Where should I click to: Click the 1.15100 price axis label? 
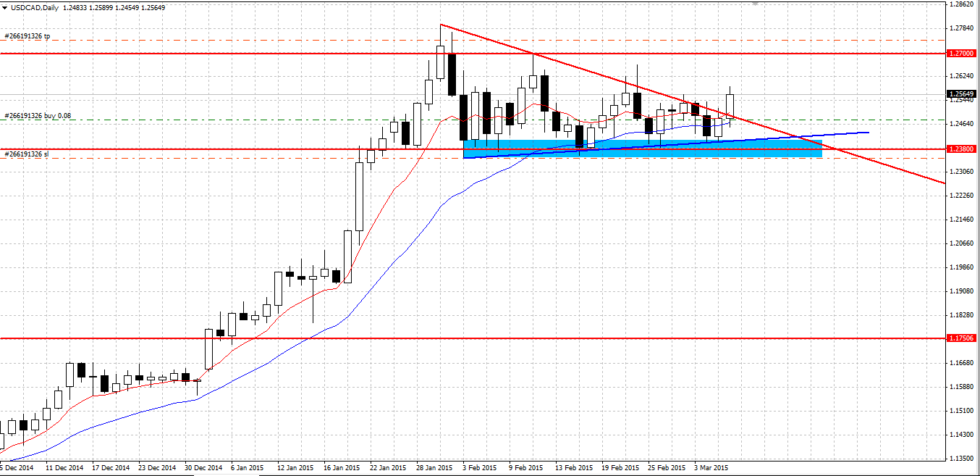(x=962, y=411)
